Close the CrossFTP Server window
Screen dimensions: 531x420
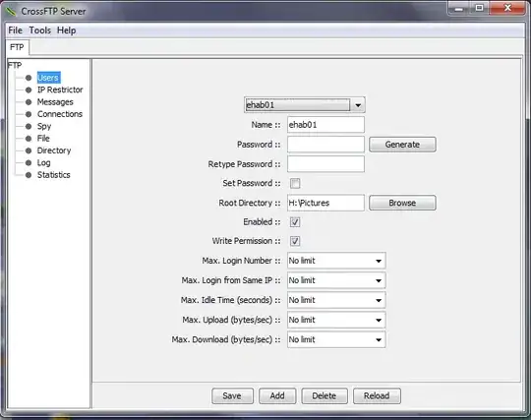[x=507, y=8]
